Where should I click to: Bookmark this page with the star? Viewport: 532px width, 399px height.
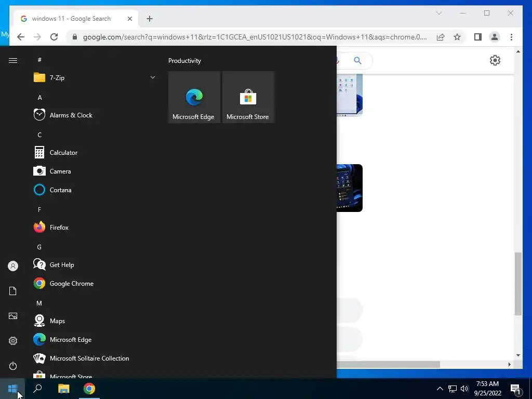click(457, 37)
